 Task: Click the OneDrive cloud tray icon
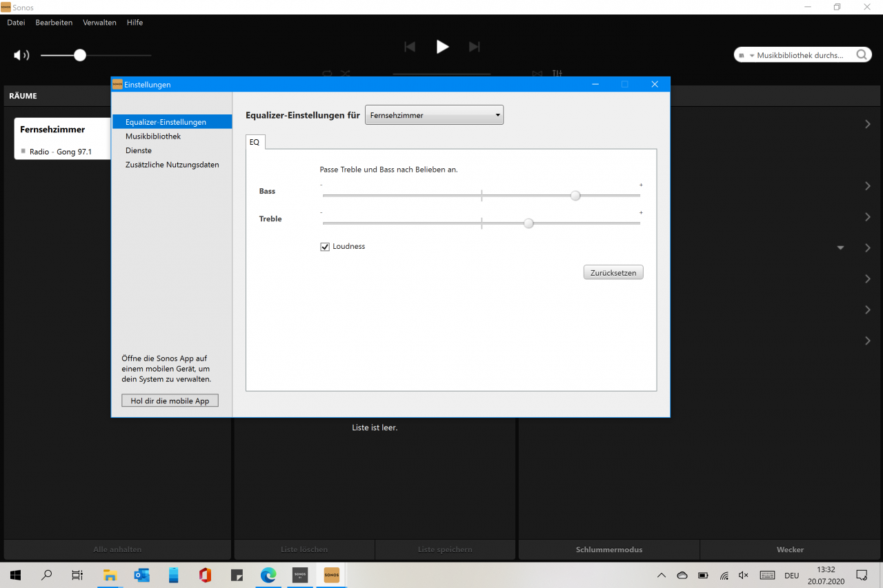(x=682, y=575)
